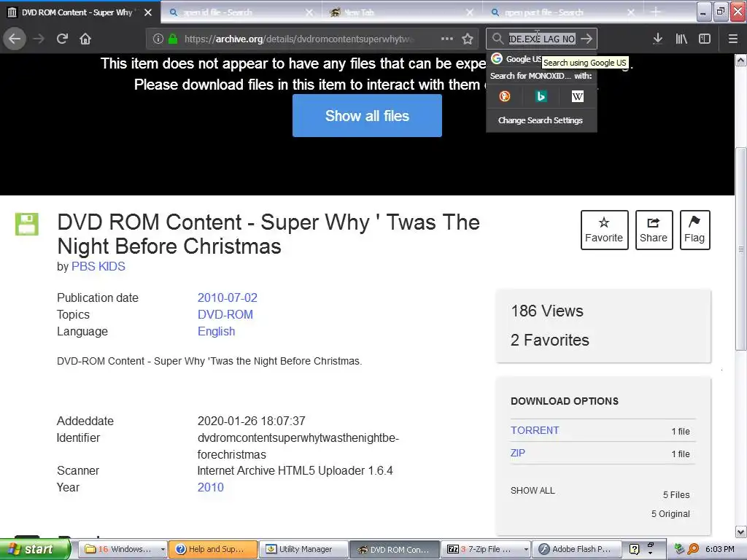Flag this archive item

click(x=694, y=230)
